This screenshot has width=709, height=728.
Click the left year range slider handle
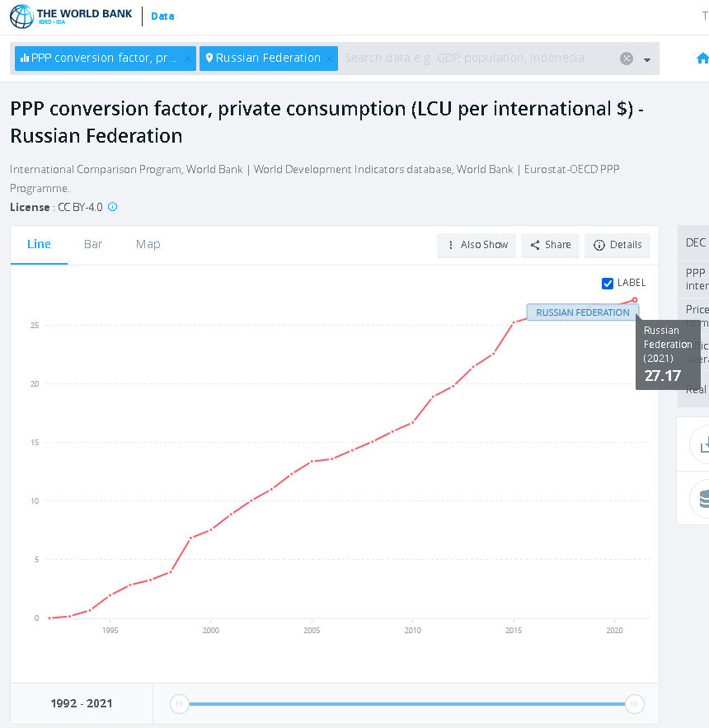[180, 703]
